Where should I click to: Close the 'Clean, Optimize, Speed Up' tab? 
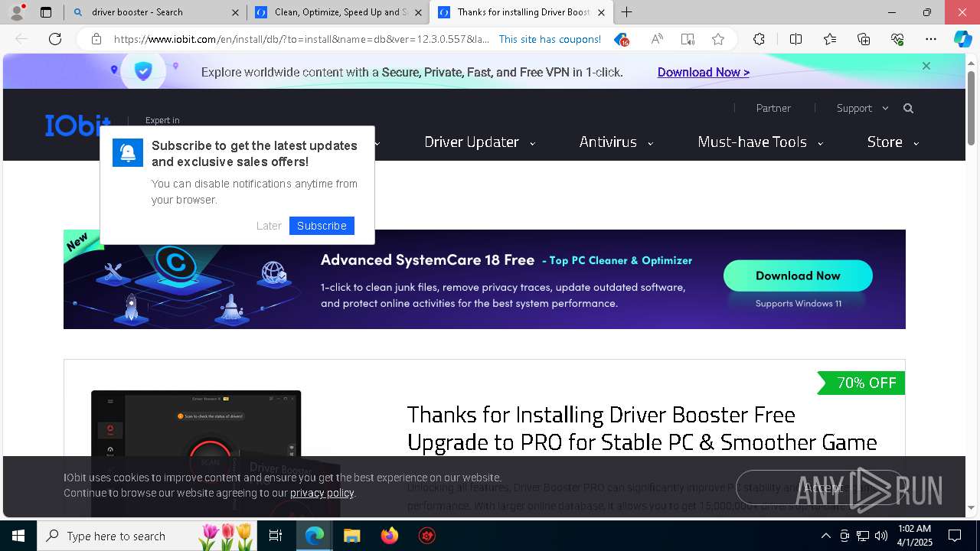[x=418, y=12]
